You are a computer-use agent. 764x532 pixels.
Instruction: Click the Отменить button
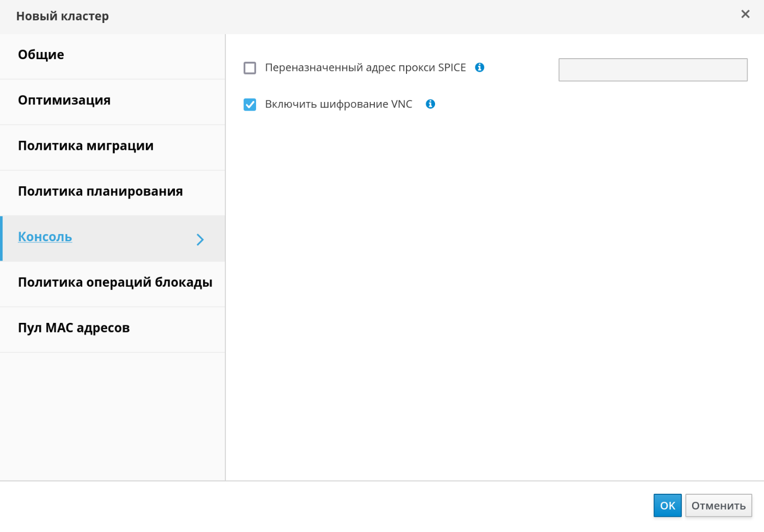coord(718,505)
